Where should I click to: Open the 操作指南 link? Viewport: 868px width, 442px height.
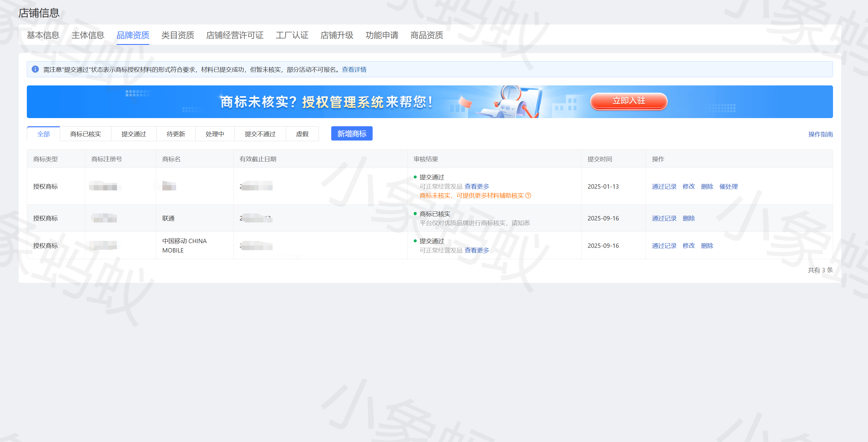tap(820, 134)
